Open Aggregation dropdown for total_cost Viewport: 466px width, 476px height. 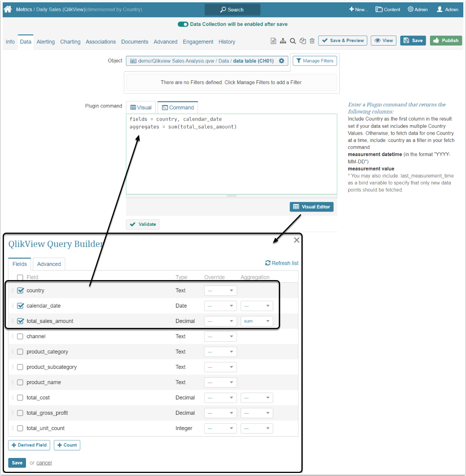pos(257,398)
